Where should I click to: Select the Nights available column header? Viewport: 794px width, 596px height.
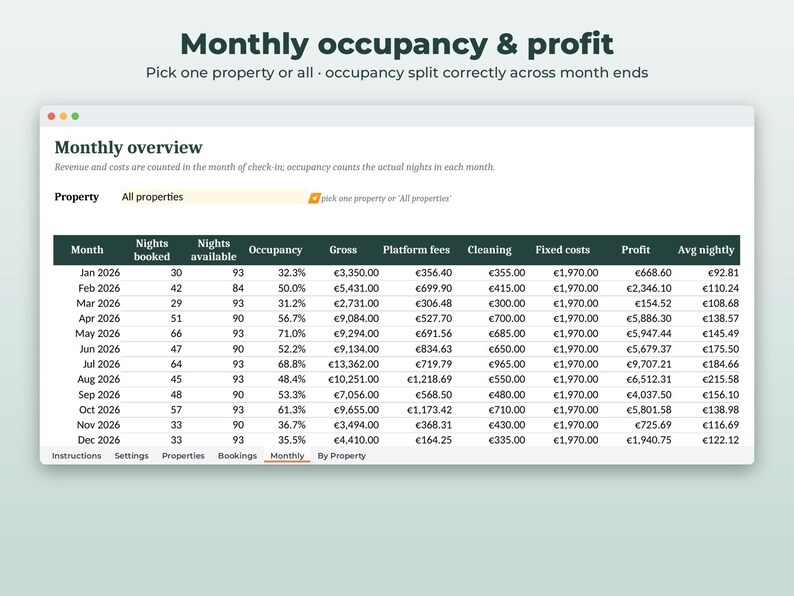tap(214, 250)
